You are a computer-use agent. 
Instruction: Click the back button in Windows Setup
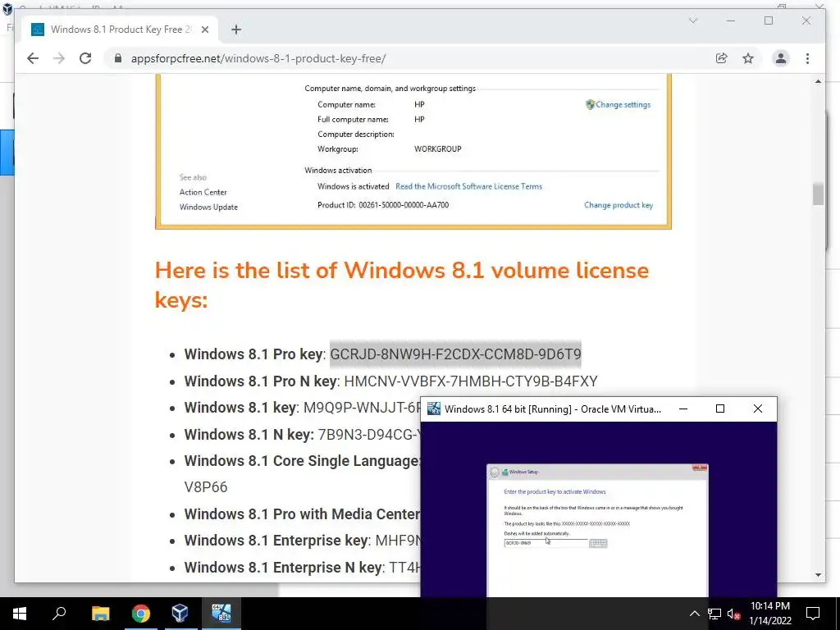[495, 472]
